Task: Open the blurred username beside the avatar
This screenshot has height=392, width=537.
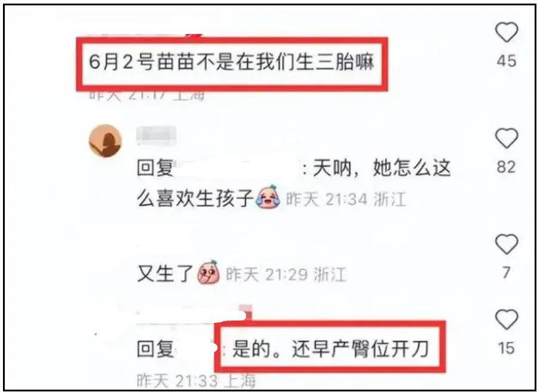Action: point(156,135)
